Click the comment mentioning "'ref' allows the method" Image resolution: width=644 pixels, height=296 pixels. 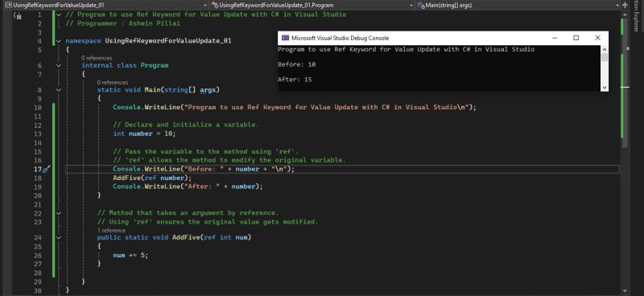(229, 160)
